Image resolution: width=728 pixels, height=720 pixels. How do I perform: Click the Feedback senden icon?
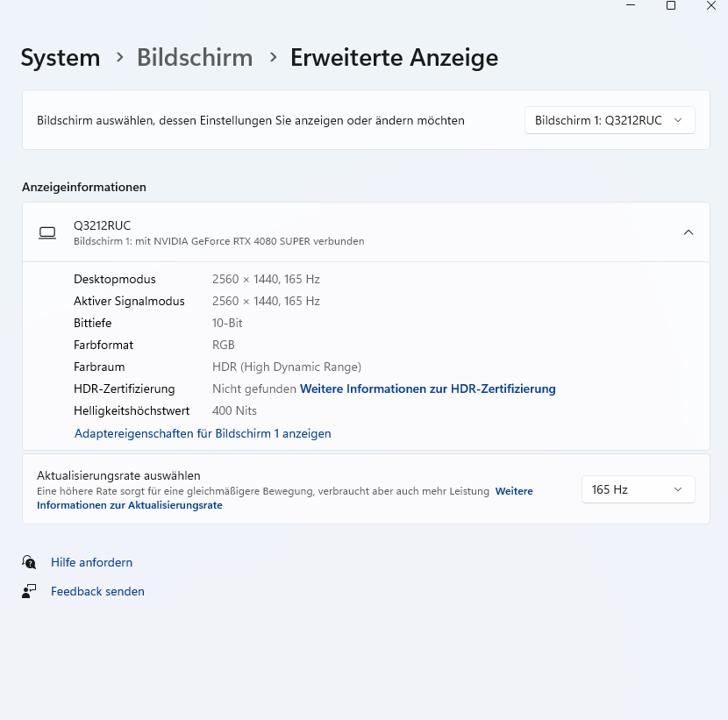[x=30, y=591]
